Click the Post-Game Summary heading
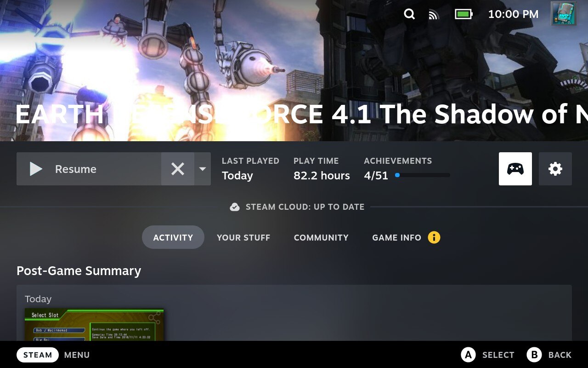Viewport: 588px width, 368px height. coord(79,271)
